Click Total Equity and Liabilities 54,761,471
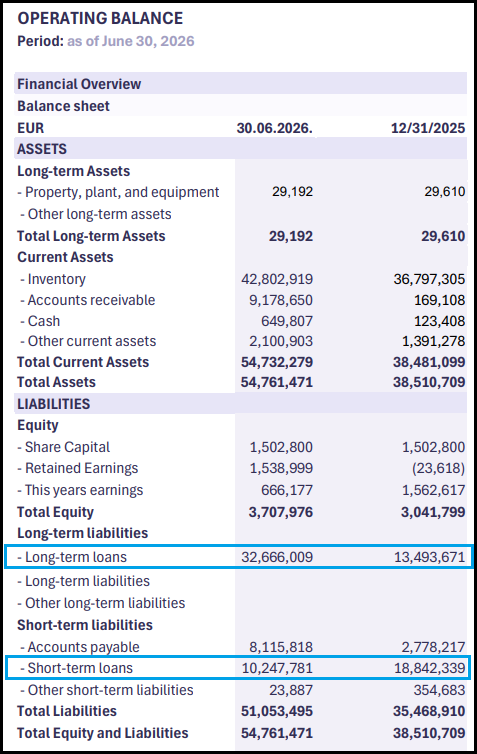Screen dimensions: 477x754 pos(277,733)
